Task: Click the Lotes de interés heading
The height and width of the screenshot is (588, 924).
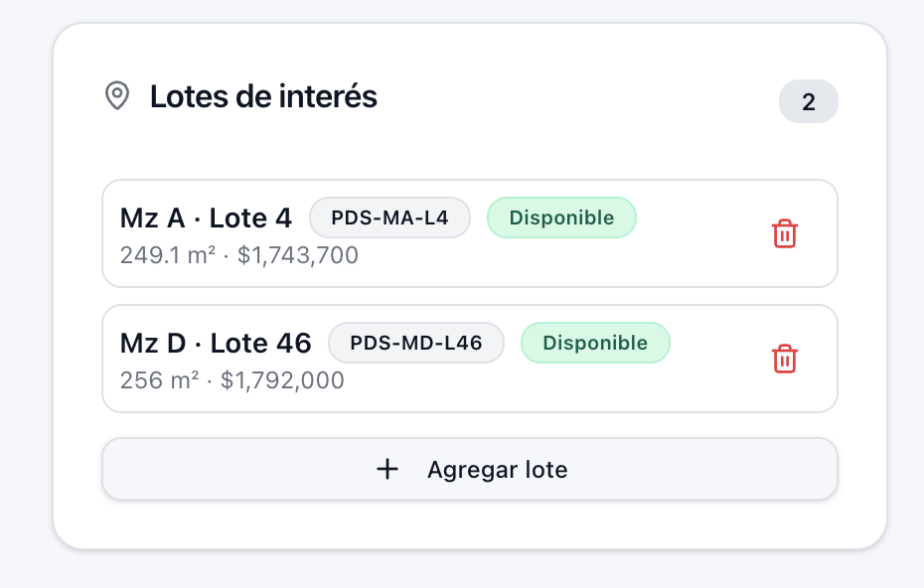Action: (263, 96)
